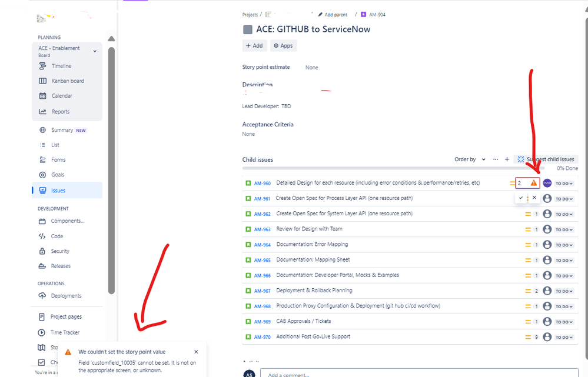
Task: Cancel the story point edit with X
Action: click(534, 198)
